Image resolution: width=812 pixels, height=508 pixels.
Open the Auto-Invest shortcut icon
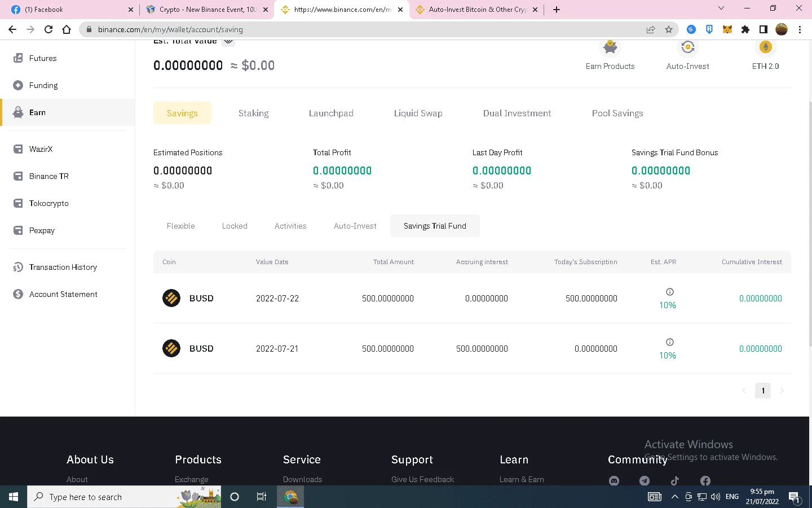[687, 48]
